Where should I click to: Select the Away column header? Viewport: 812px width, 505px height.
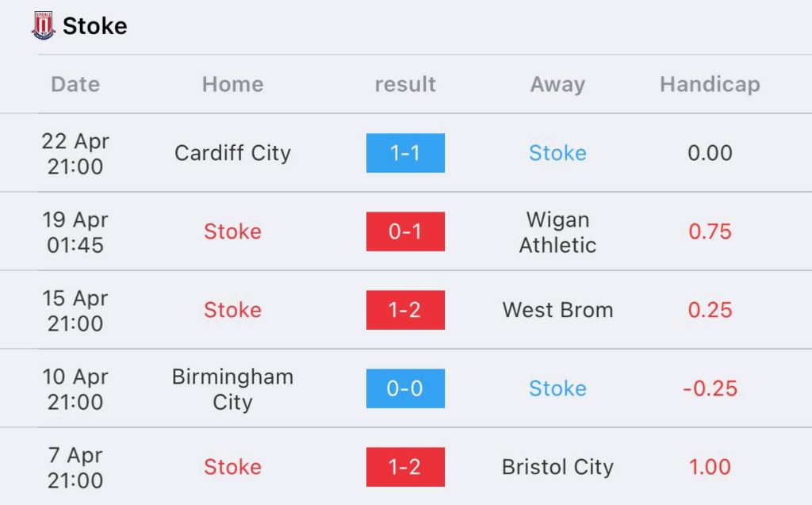(557, 84)
